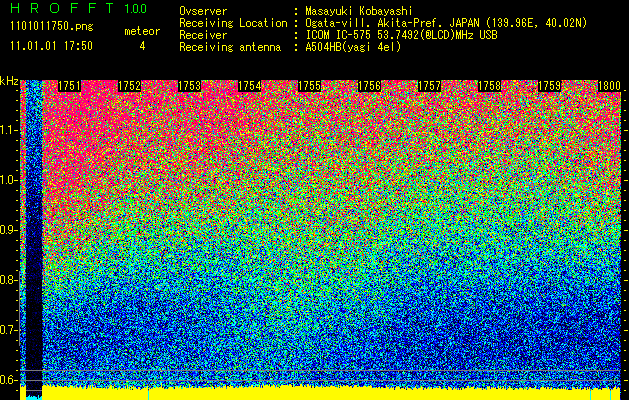This screenshot has width=629, height=400.
Task: Click the 0.6 frequency axis label
Action: 9,380
